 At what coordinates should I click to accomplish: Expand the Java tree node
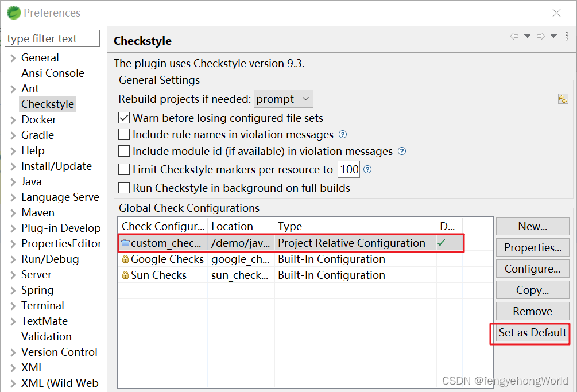click(13, 182)
